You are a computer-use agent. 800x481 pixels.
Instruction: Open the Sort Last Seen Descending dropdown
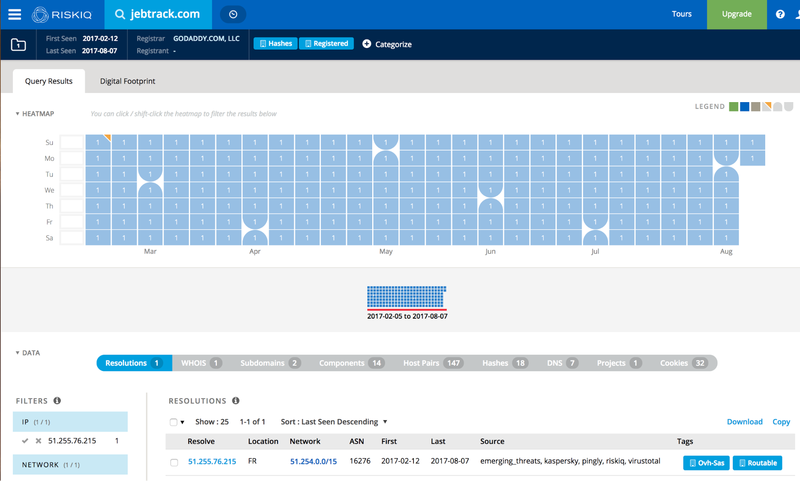[334, 422]
